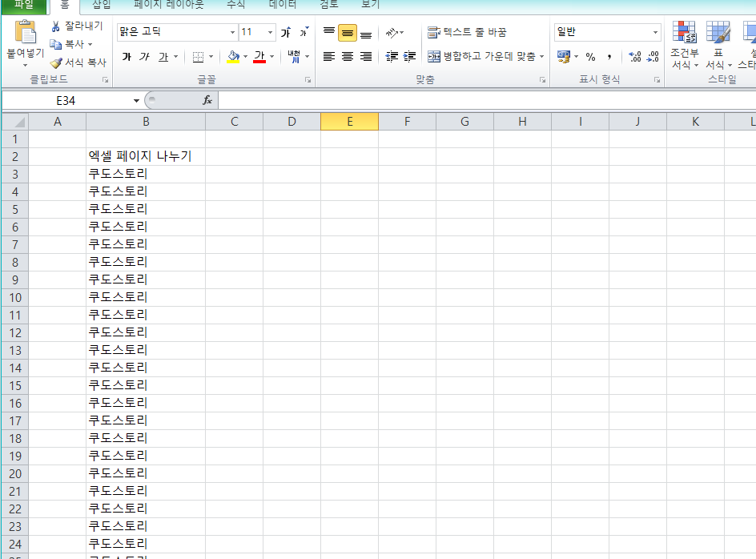Select top vertical align icon
This screenshot has height=559, width=756.
tap(329, 32)
